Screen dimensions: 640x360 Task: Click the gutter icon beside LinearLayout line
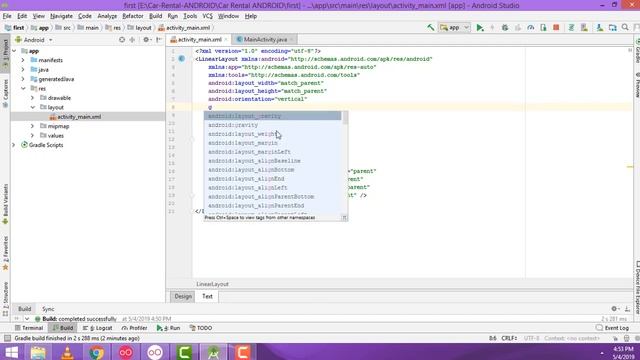(182, 59)
